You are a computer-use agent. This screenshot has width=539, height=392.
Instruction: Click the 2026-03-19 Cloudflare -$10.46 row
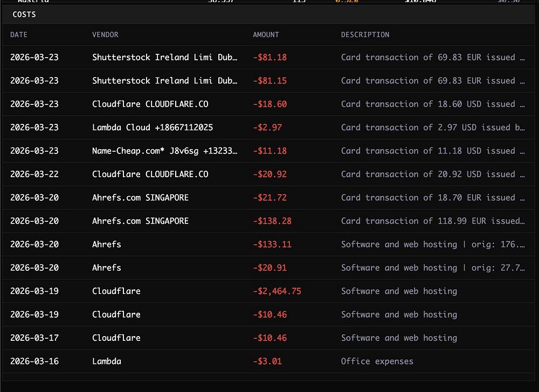tap(268, 314)
